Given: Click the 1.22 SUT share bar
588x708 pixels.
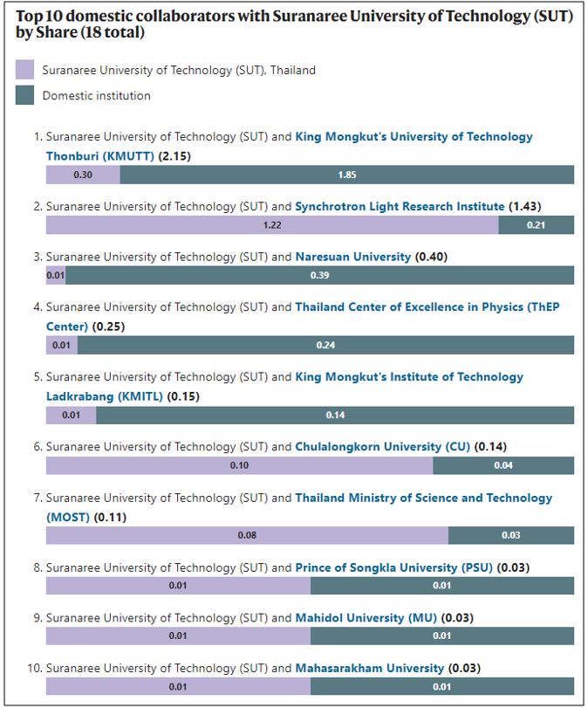Looking at the screenshot, I should pyautogui.click(x=272, y=225).
